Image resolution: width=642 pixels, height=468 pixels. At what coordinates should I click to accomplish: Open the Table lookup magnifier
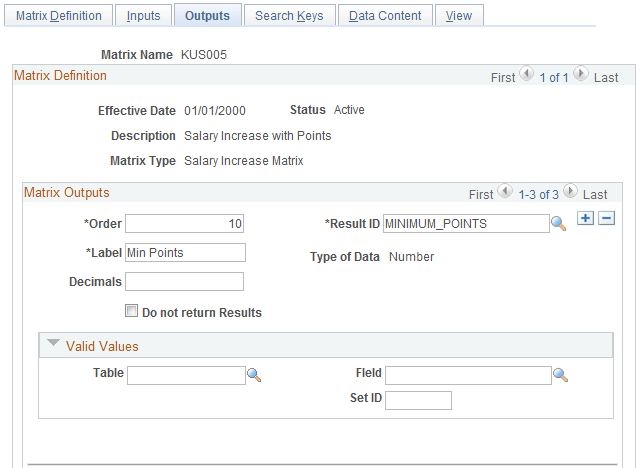[x=254, y=375]
